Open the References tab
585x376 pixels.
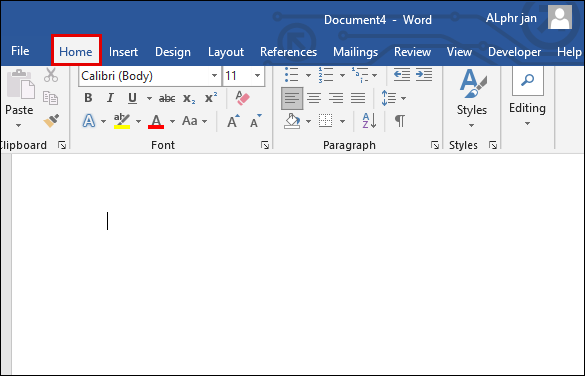(288, 51)
